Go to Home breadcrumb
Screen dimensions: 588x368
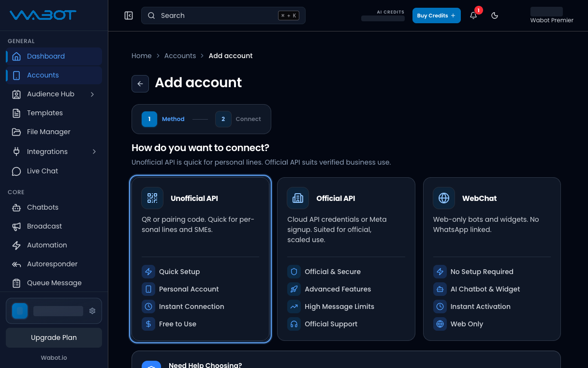tap(142, 56)
